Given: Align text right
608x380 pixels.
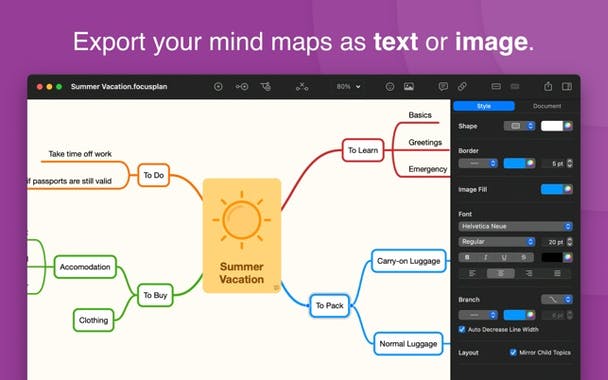Looking at the screenshot, I should click(529, 273).
